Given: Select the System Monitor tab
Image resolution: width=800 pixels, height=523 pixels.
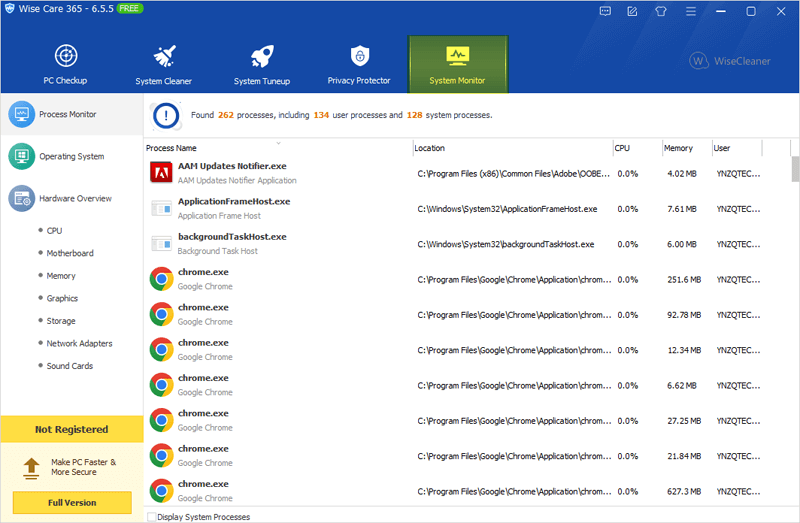Looking at the screenshot, I should 458,64.
